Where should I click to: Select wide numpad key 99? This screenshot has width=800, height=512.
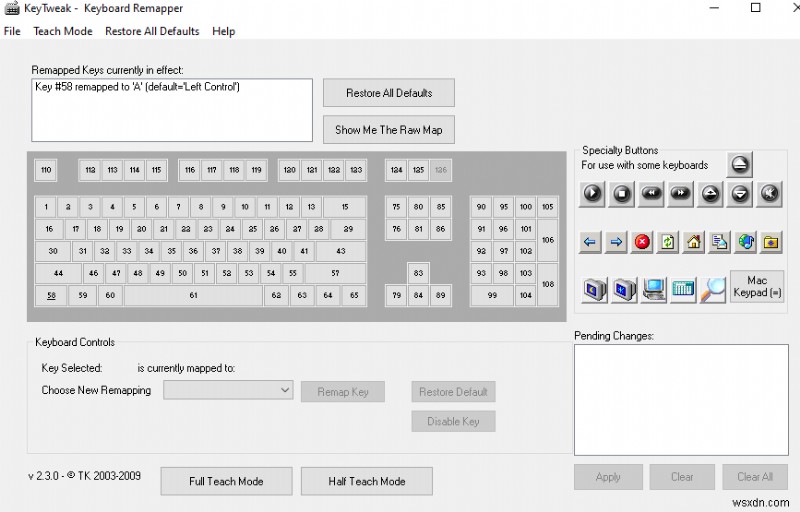(x=492, y=295)
